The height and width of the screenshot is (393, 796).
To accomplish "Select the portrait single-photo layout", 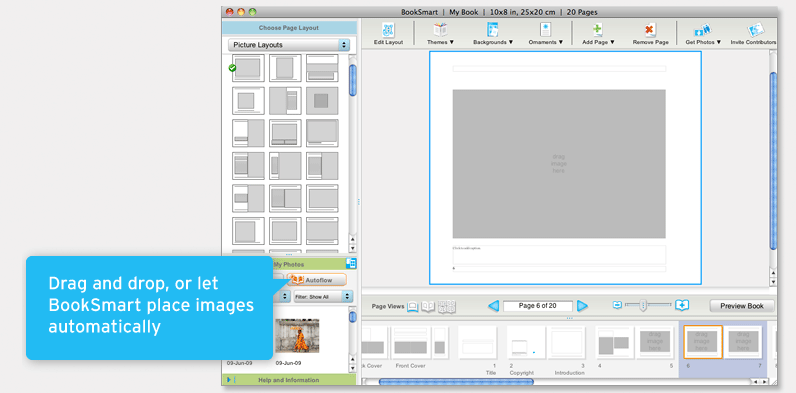I will pyautogui.click(x=285, y=68).
